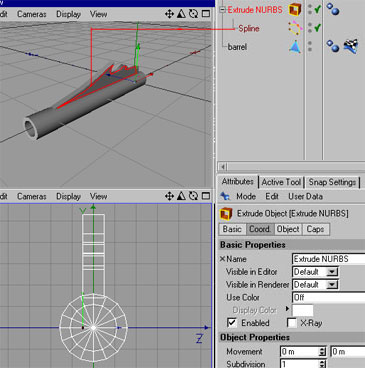Click the Spline object icon in the Object Manager

(295, 28)
